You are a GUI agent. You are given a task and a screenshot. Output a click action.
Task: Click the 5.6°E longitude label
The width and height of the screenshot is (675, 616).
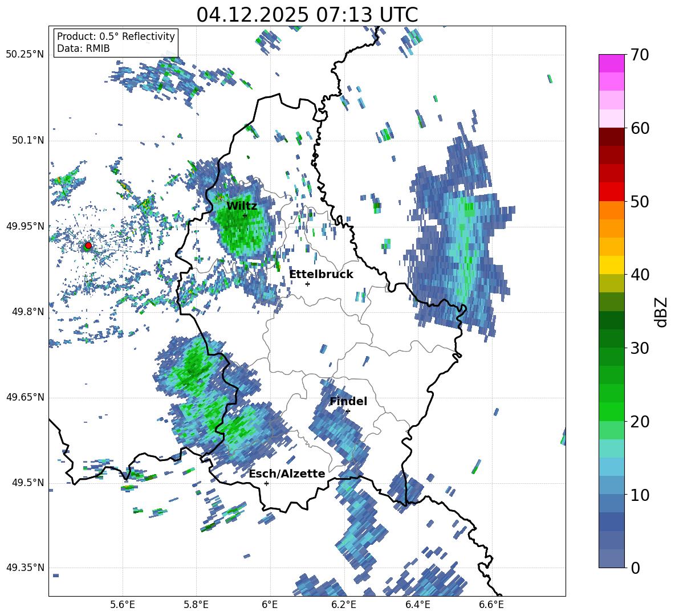pos(123,605)
